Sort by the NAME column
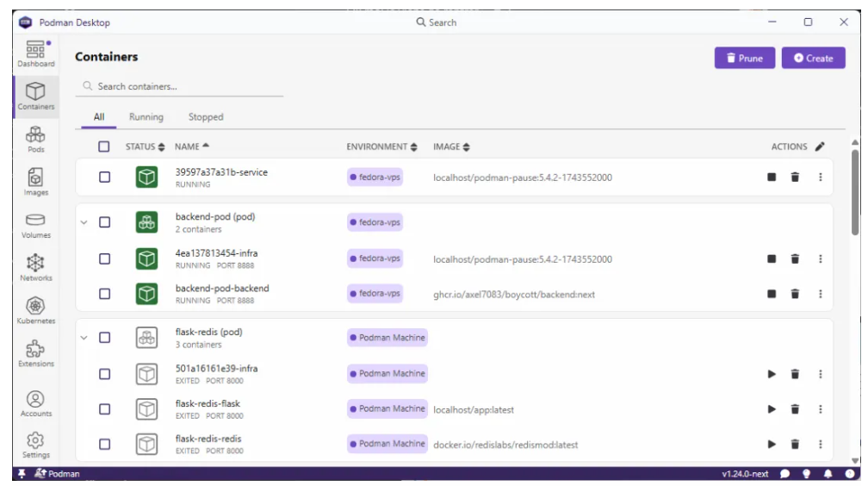This screenshot has width=868, height=486. click(191, 146)
